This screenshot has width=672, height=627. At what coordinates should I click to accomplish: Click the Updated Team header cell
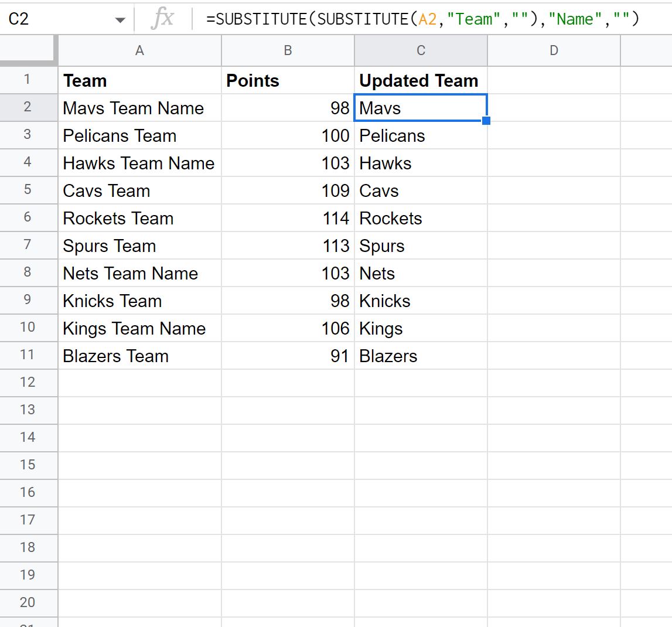[x=421, y=80]
